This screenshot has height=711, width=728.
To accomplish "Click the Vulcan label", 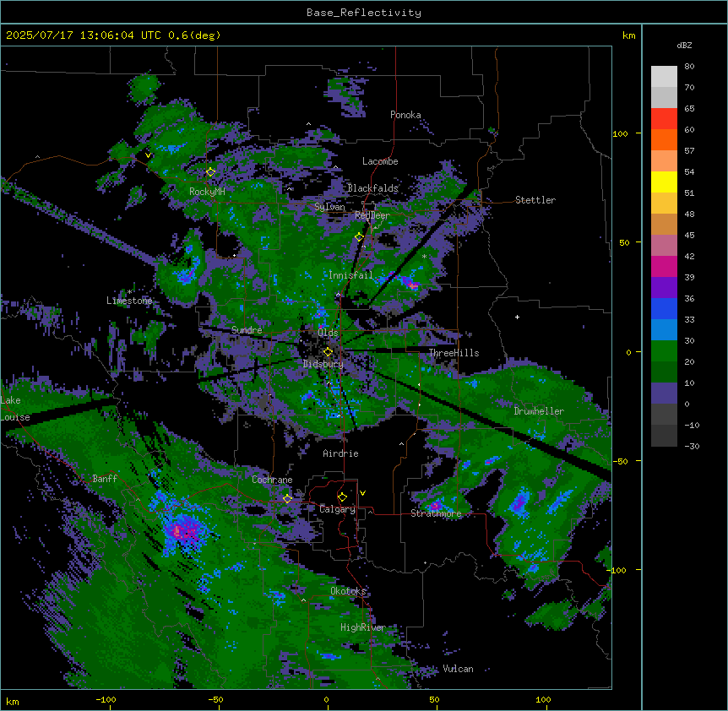I will pos(459,669).
